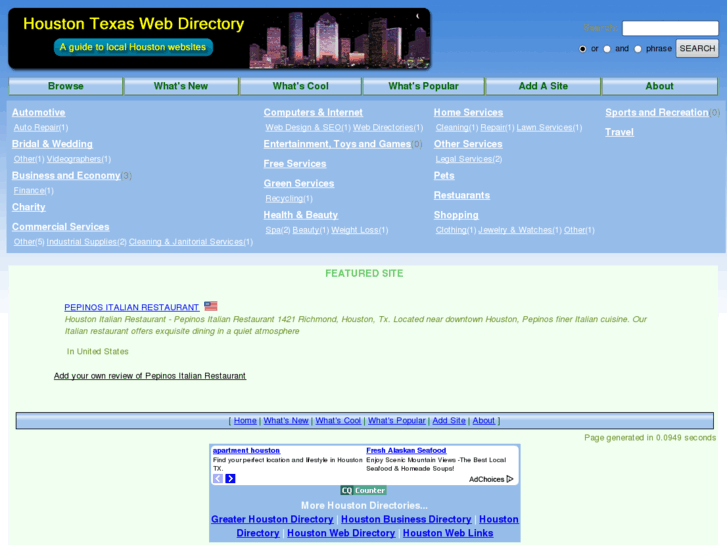Image resolution: width=727 pixels, height=545 pixels.
Task: Click the US flag icon beside Pepinos
Action: [210, 306]
